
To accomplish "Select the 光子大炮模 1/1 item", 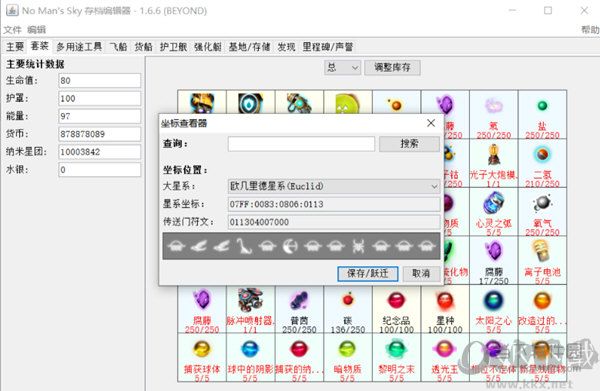I will pos(494,163).
